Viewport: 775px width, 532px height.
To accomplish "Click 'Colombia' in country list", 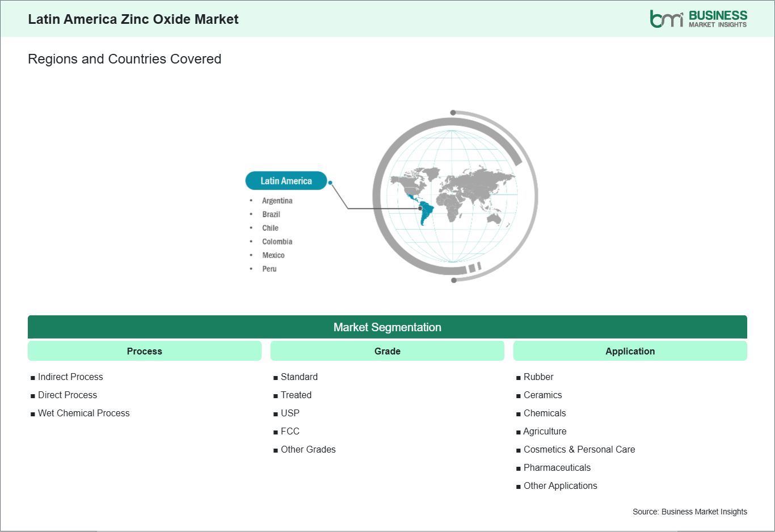I will click(x=277, y=242).
